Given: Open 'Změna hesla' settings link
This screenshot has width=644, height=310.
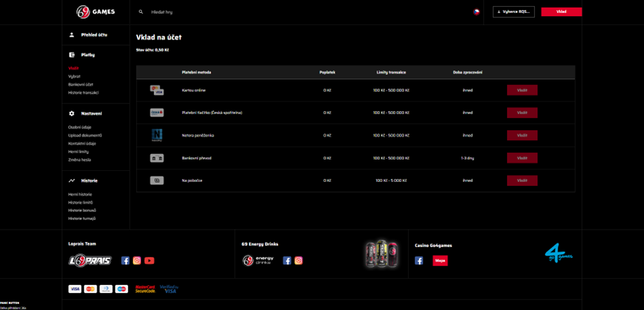Looking at the screenshot, I should coord(80,159).
